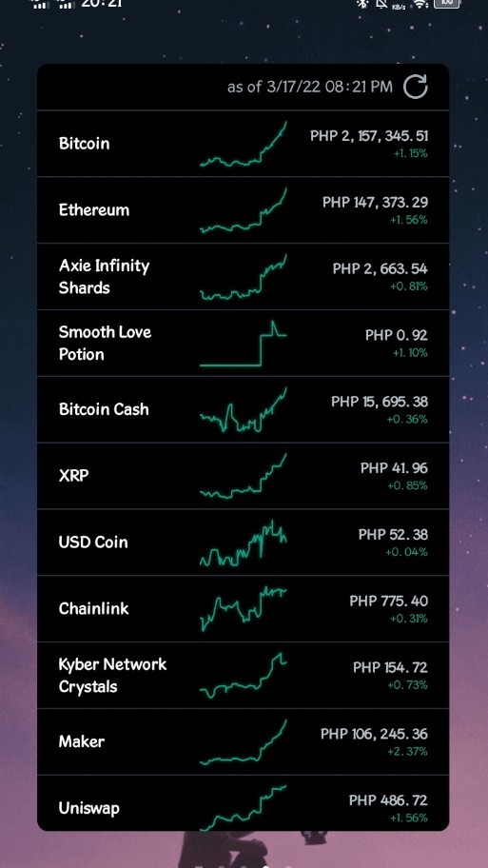
Task: Open the Chainlink sparkline chart
Action: pyautogui.click(x=244, y=609)
